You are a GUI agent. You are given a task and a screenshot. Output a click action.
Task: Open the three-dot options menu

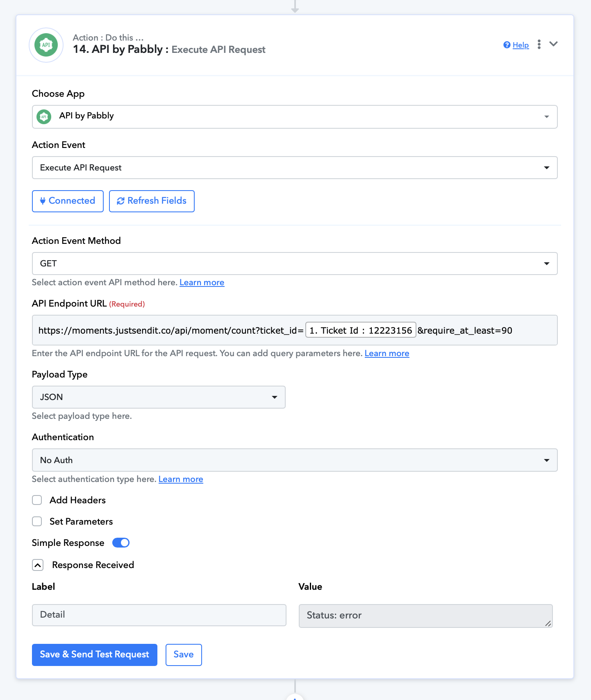pyautogui.click(x=539, y=44)
